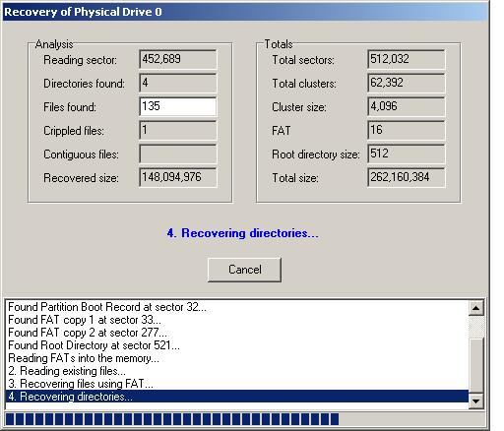This screenshot has height=431, width=504.
Task: Click the 'Crippled files:' label
Action: [x=74, y=131]
